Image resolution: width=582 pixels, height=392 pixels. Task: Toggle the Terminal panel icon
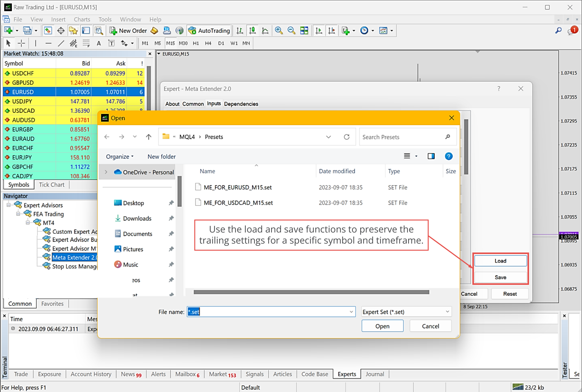pos(86,30)
